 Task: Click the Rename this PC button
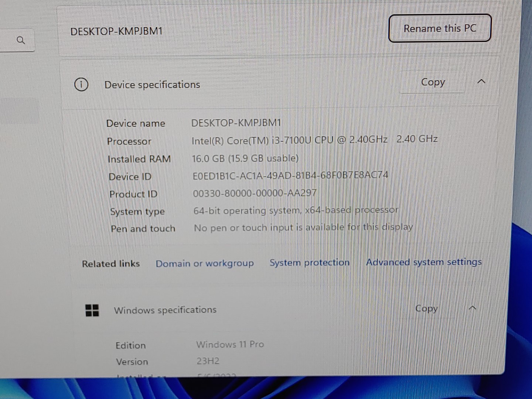[x=440, y=28]
